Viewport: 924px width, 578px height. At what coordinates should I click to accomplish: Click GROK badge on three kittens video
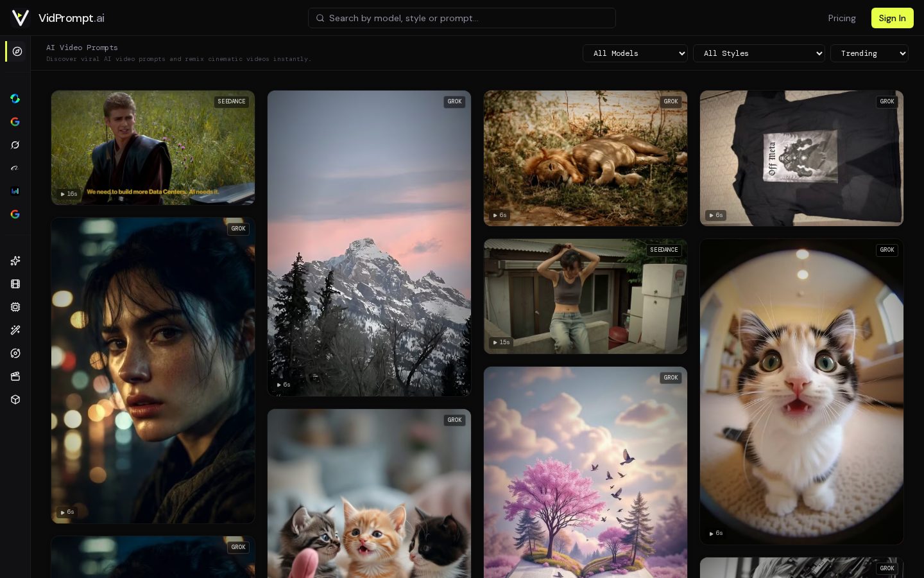click(454, 420)
